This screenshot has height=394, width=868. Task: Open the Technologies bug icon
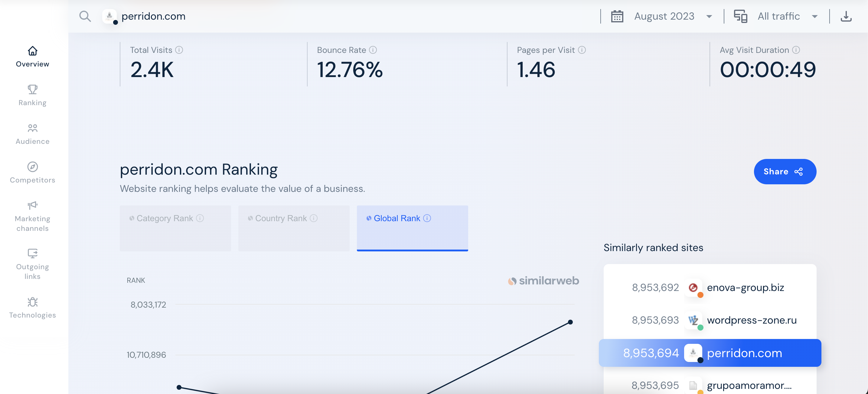click(32, 302)
